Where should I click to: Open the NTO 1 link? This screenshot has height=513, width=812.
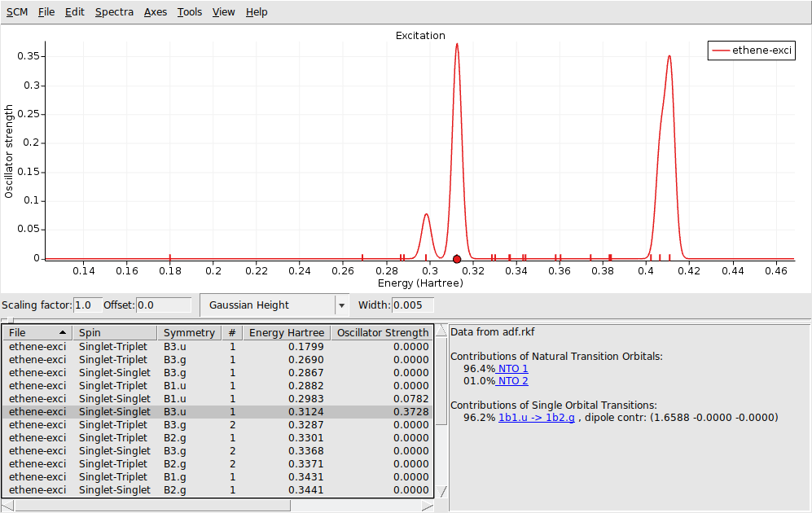click(x=512, y=367)
